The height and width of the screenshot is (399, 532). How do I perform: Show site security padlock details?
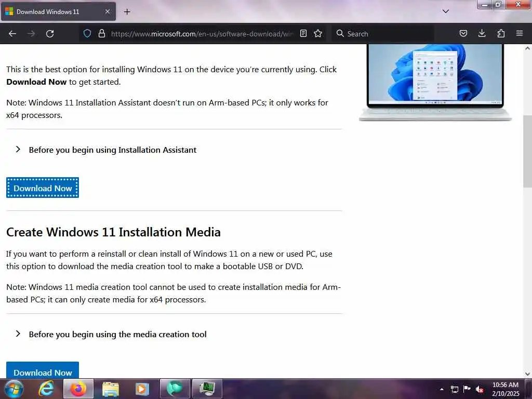101,34
